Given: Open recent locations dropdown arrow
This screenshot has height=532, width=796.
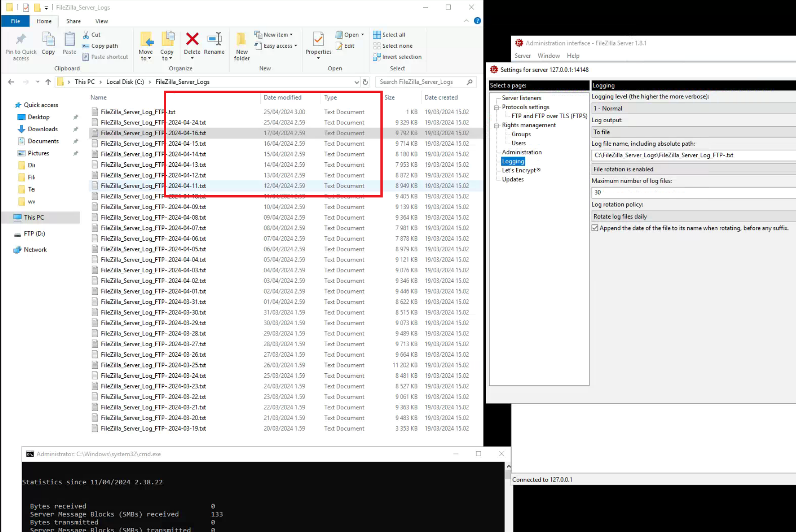Looking at the screenshot, I should click(x=37, y=82).
